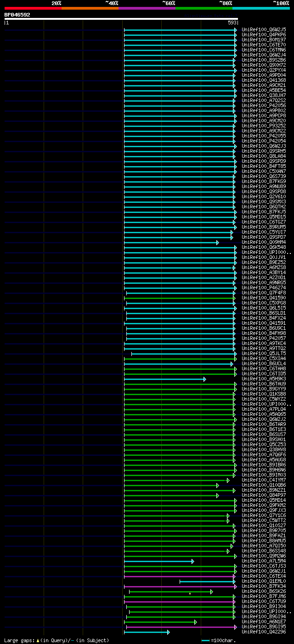
Task: Select the UniRef100_Q6K548 label
Action: click(x=264, y=247)
